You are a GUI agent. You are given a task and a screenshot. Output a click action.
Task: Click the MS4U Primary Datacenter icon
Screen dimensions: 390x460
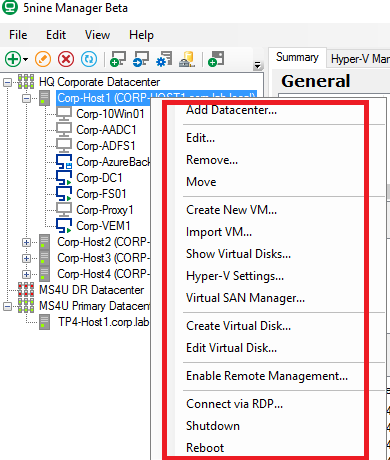[x=26, y=306]
